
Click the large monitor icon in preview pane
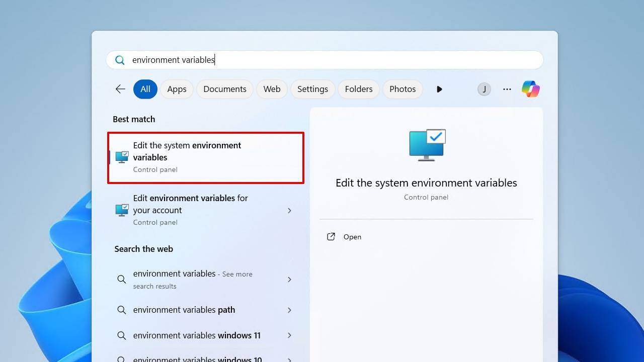pyautogui.click(x=427, y=145)
